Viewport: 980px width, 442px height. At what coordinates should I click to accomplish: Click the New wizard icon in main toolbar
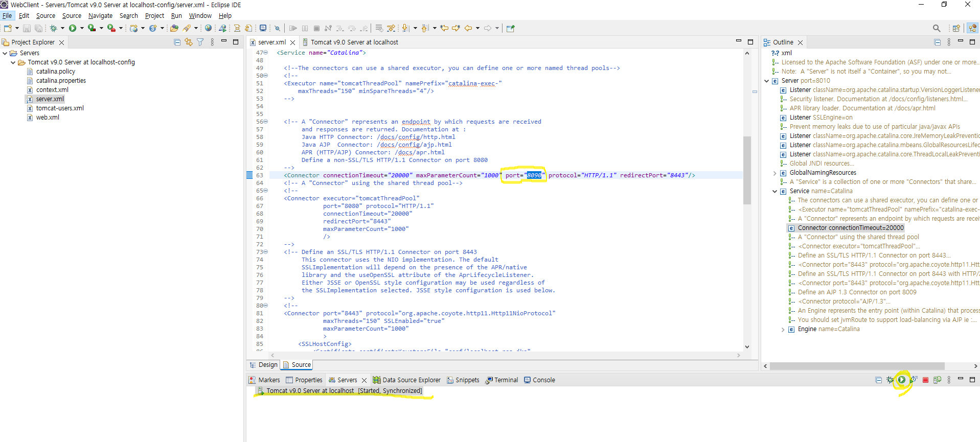(8, 28)
